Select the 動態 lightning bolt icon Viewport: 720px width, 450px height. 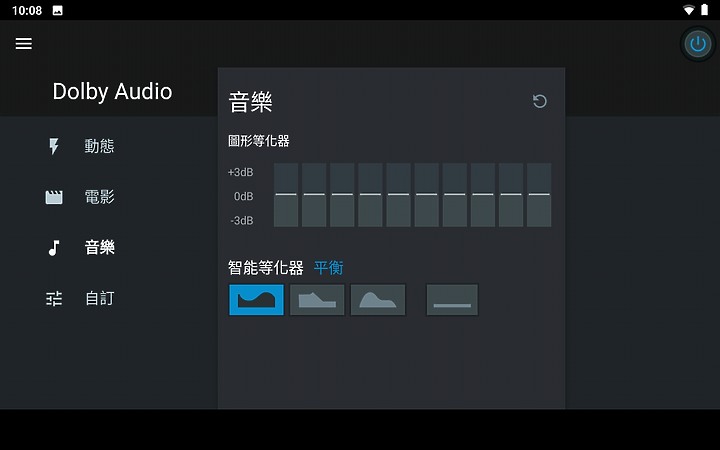pyautogui.click(x=54, y=146)
